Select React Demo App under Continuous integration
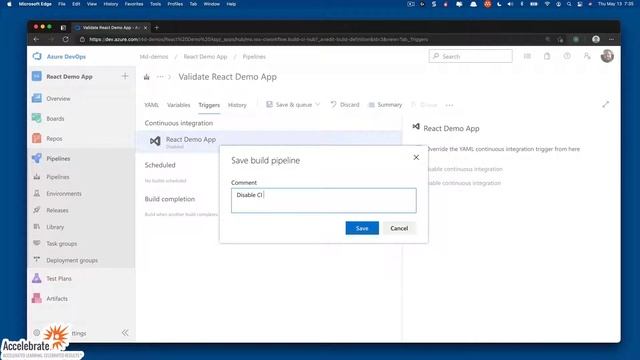 tap(269, 141)
